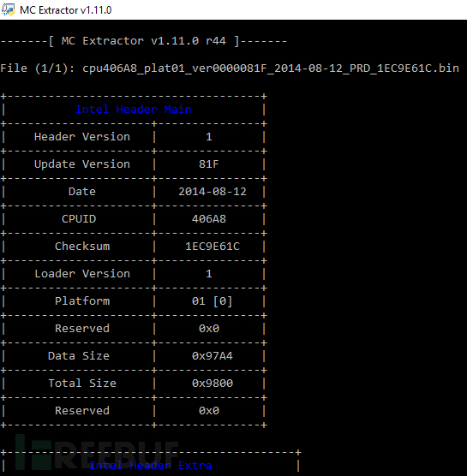Click the Header Version row label
The width and height of the screenshot is (467, 476).
[x=82, y=137]
